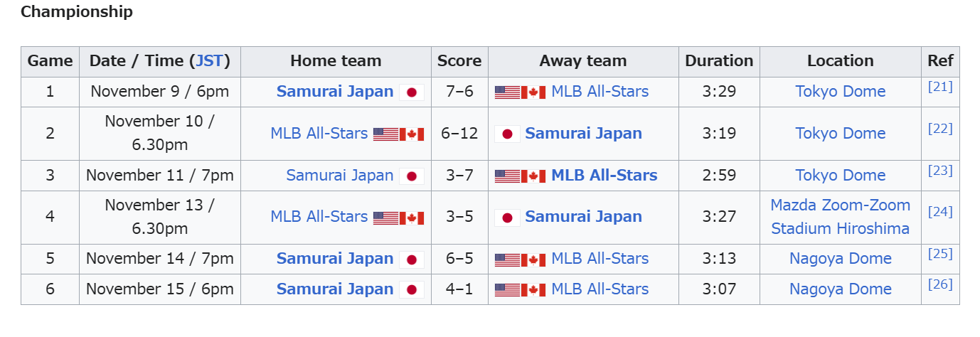Open Samurai Japan link in game 1
This screenshot has height=337, width=980.
(x=335, y=92)
